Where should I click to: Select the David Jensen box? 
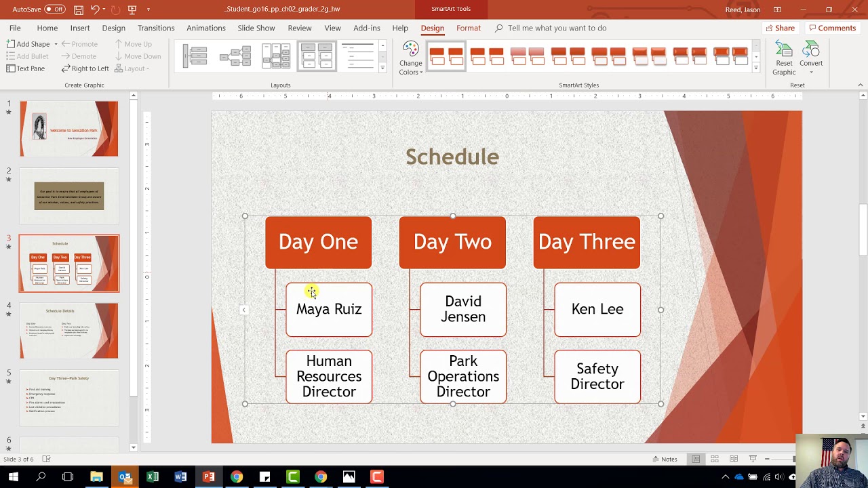click(463, 309)
